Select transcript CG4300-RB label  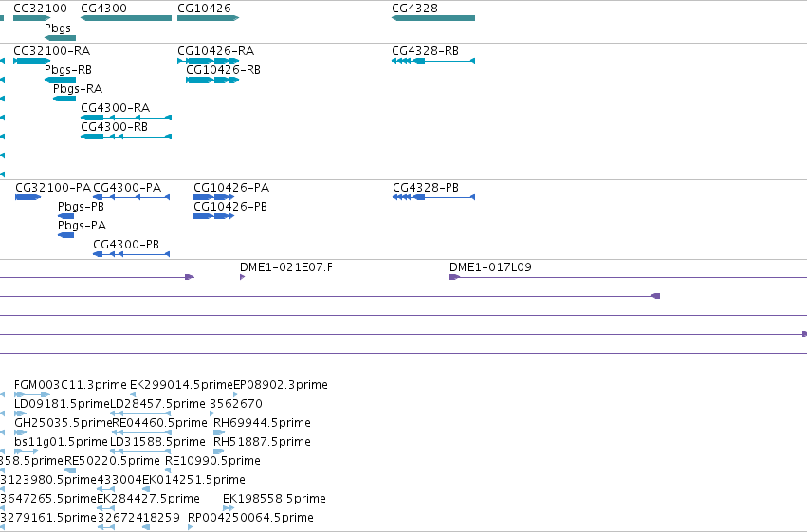coord(114,127)
